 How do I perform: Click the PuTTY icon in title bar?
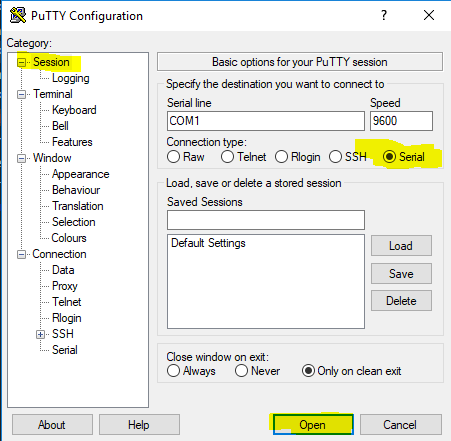click(x=18, y=15)
